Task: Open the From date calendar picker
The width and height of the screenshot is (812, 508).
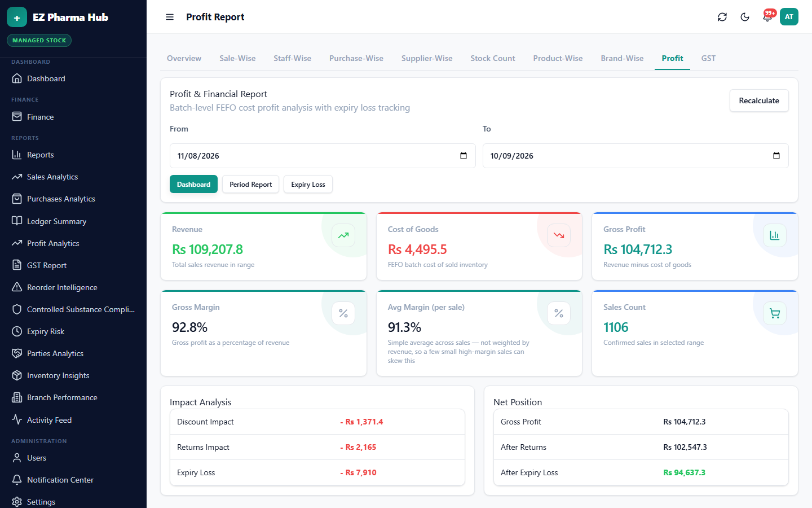Action: [x=464, y=156]
